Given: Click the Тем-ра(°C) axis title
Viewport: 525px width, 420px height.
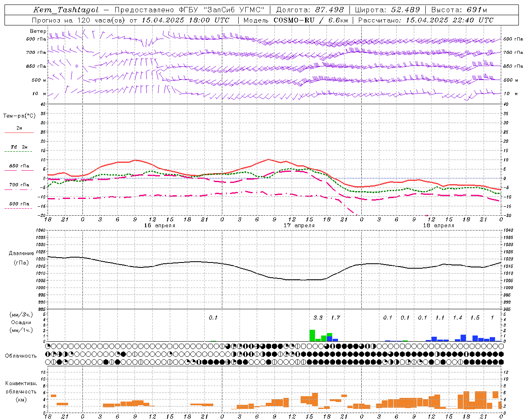Looking at the screenshot, I should pos(19,116).
